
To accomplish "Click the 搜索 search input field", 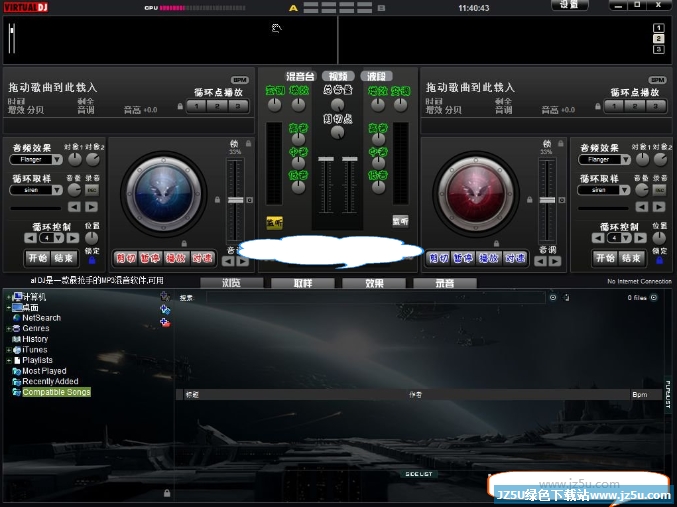I will pyautogui.click(x=376, y=298).
